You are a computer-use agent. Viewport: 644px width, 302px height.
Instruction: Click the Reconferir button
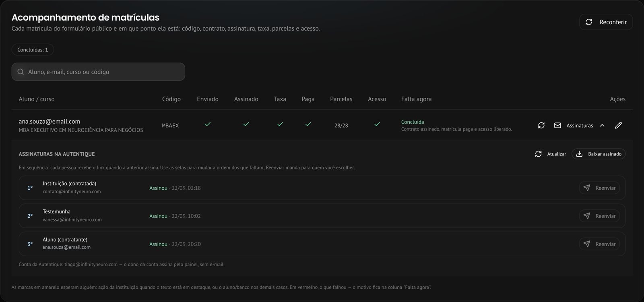pos(606,22)
